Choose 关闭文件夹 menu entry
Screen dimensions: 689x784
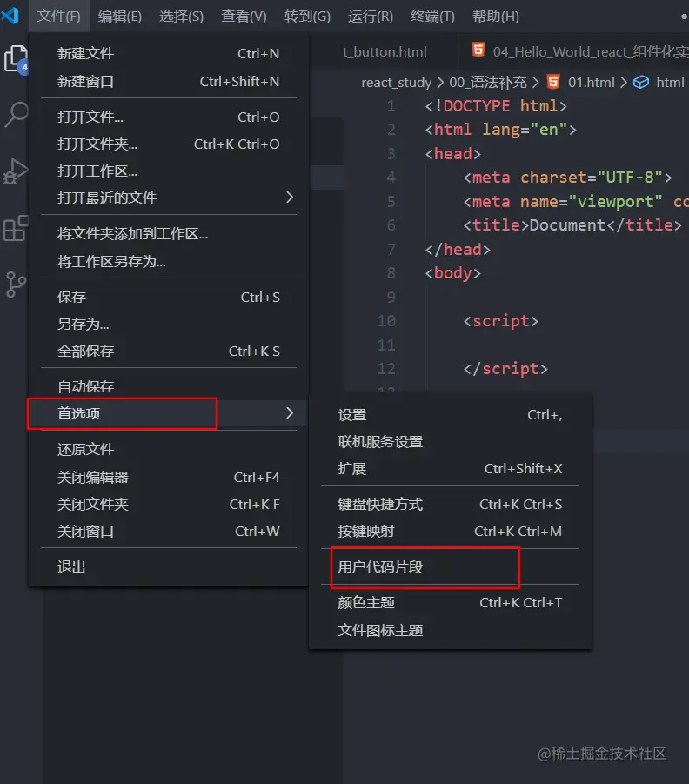pyautogui.click(x=169, y=504)
